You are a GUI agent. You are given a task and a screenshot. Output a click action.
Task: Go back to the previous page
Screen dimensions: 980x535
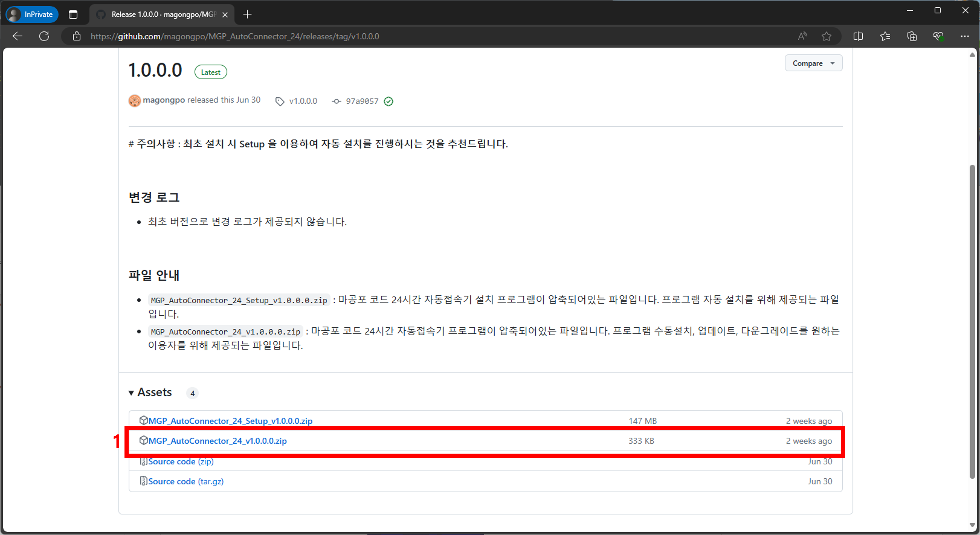17,36
